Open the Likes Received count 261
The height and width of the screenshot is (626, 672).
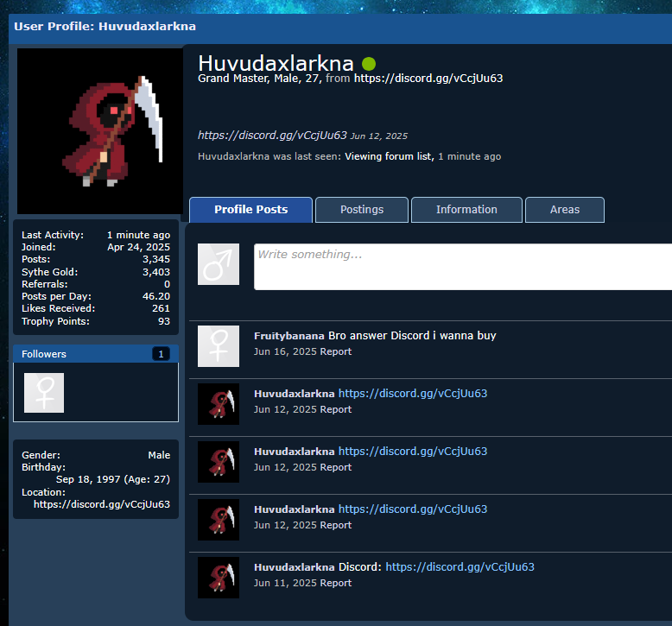coord(162,308)
